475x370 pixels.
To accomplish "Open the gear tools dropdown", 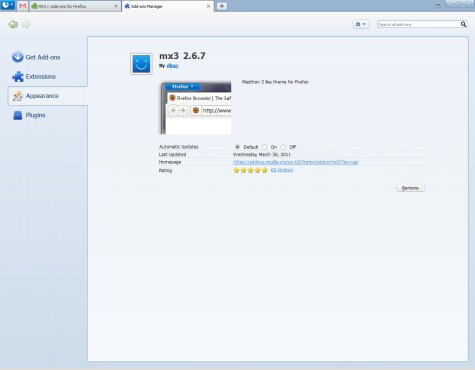I will pos(361,24).
